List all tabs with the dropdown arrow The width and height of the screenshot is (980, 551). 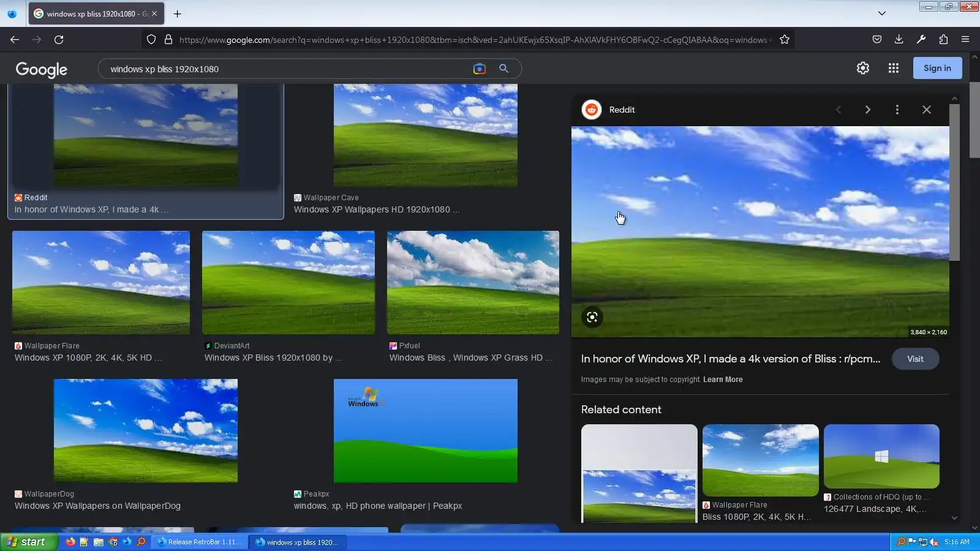[x=882, y=13]
